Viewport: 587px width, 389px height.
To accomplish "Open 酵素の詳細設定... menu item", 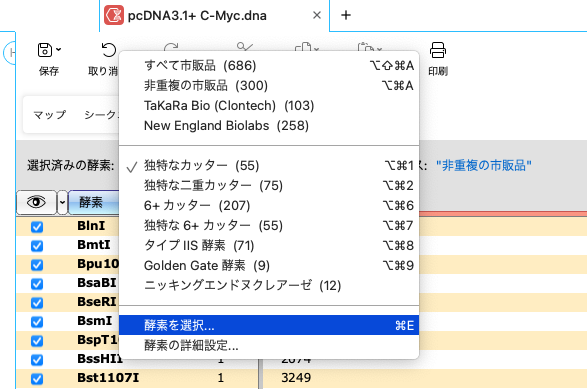I will pyautogui.click(x=269, y=345).
